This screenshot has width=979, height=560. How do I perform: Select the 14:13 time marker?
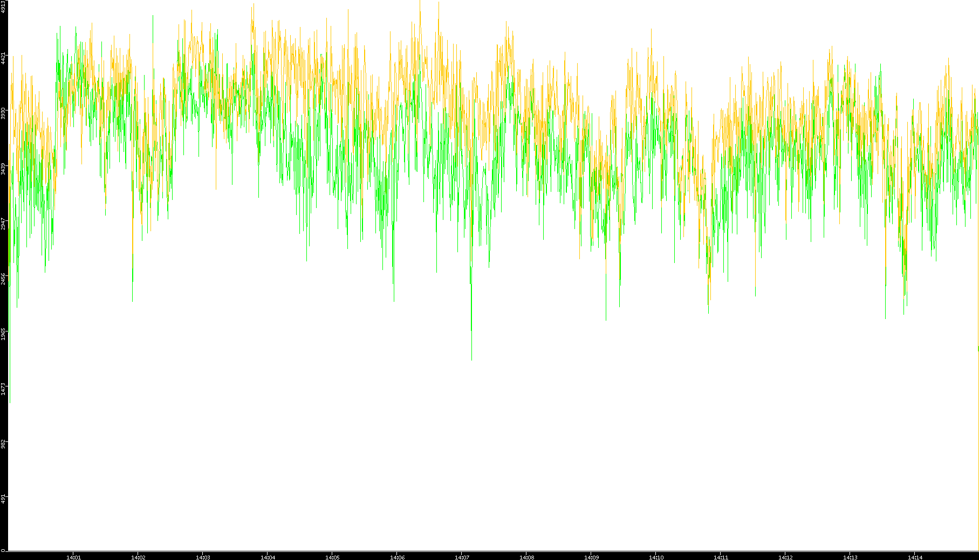850,557
